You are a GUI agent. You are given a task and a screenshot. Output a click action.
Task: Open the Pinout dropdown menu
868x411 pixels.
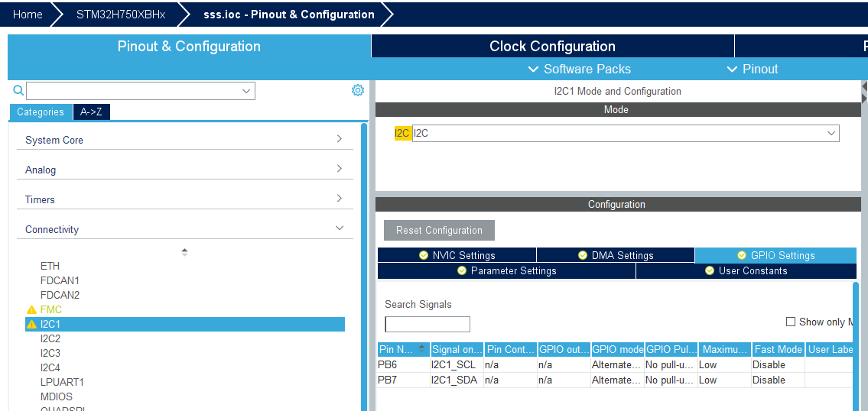tap(753, 70)
